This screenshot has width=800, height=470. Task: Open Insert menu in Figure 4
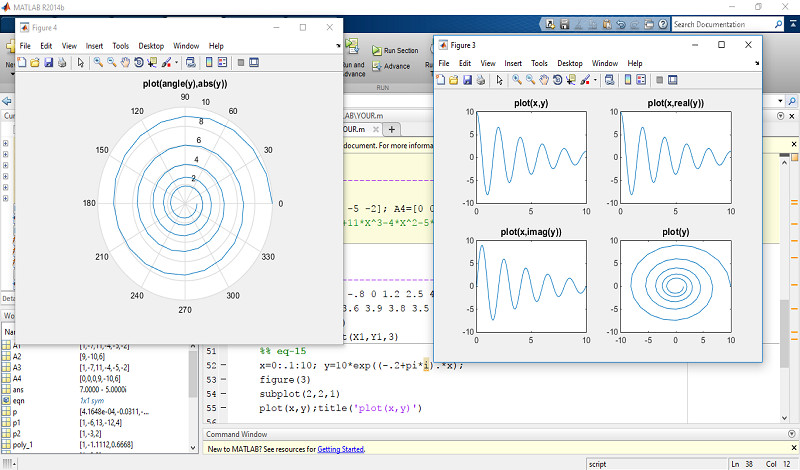point(94,46)
